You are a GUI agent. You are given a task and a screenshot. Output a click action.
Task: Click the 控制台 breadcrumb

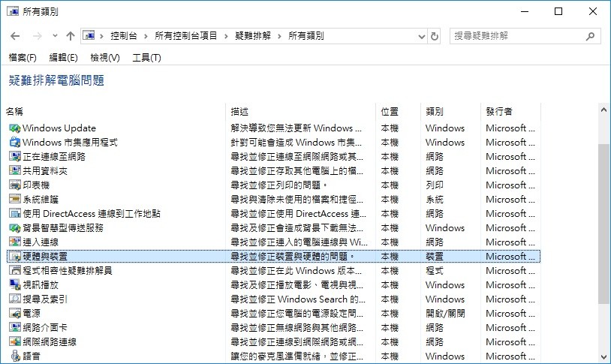[124, 36]
